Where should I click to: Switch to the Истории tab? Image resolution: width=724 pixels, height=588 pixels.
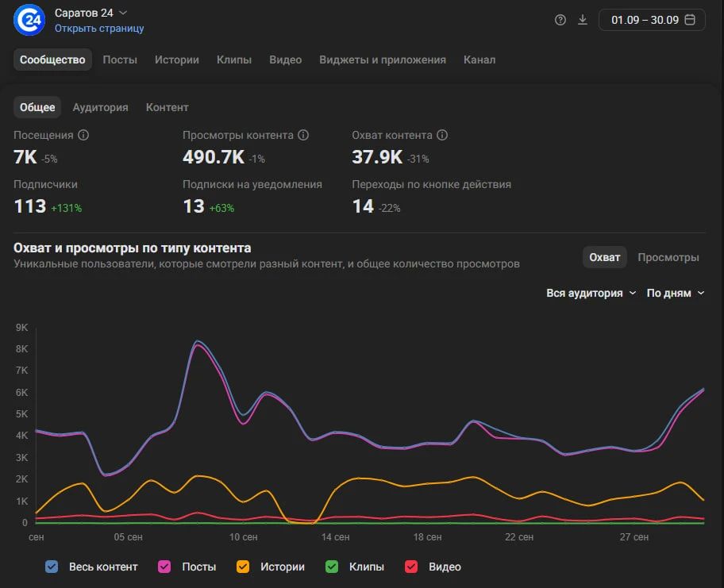tap(177, 60)
